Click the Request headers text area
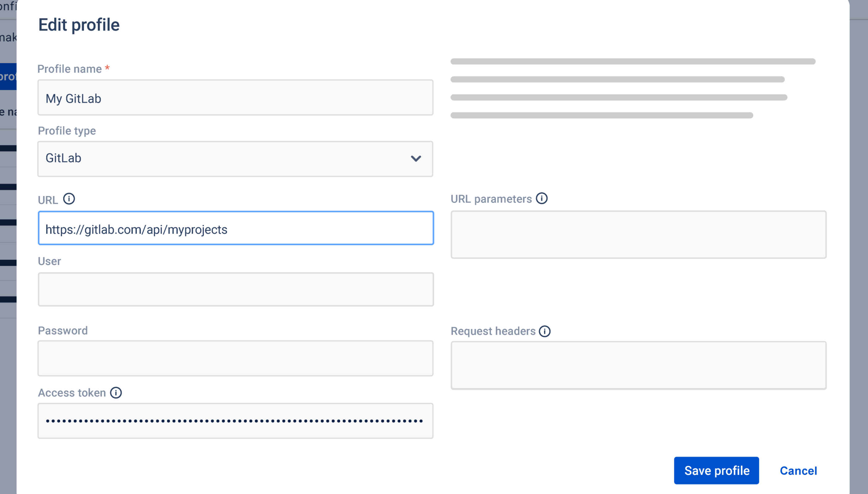 pos(638,365)
